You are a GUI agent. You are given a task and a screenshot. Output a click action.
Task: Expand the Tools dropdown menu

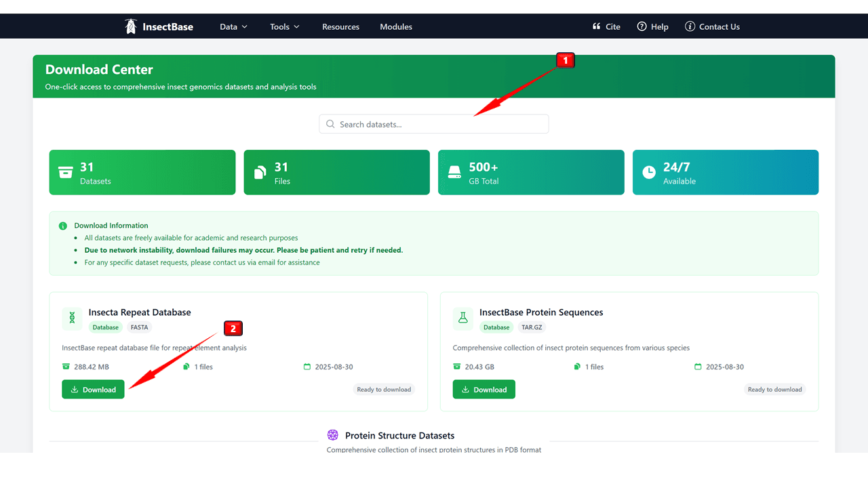pyautogui.click(x=284, y=27)
